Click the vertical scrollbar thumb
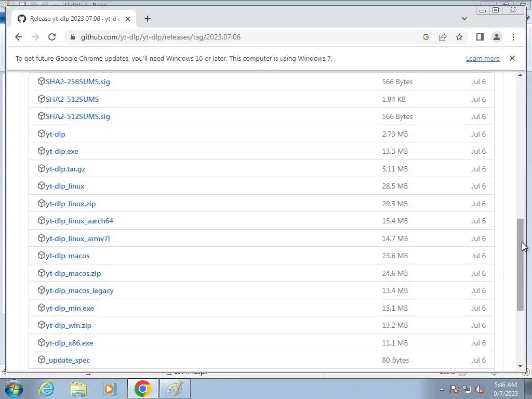This screenshot has height=399, width=532. tap(520, 264)
